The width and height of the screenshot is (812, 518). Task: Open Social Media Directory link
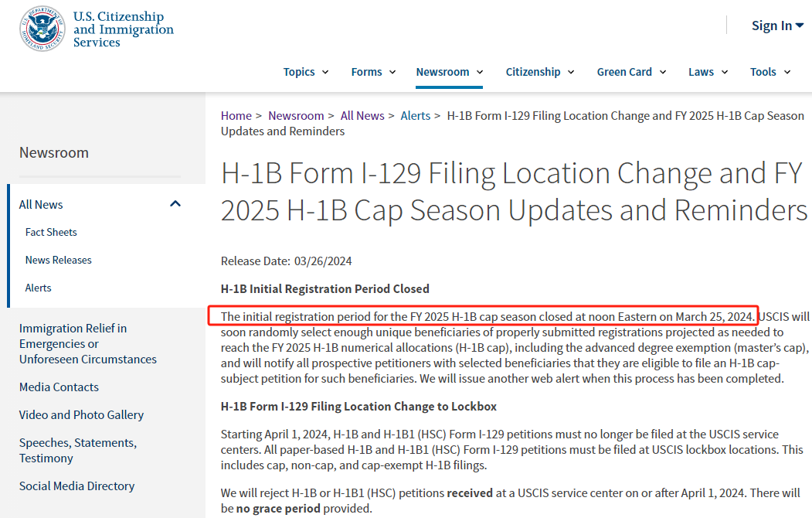coord(76,486)
